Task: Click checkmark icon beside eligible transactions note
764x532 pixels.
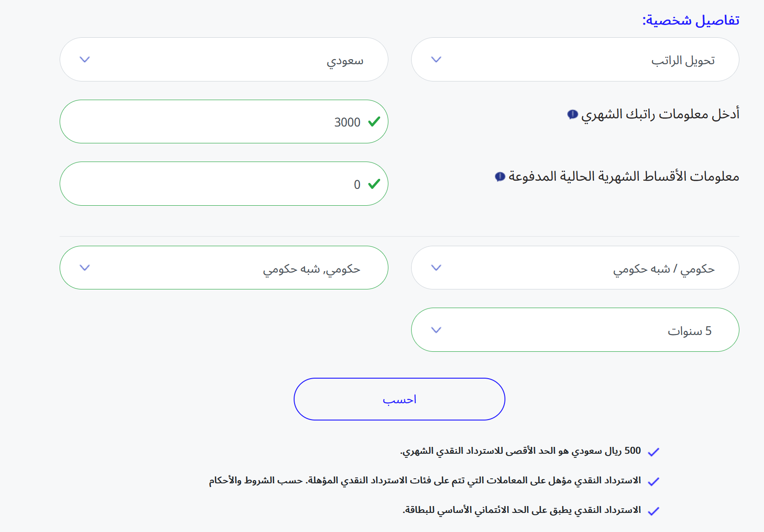Action: (x=653, y=481)
